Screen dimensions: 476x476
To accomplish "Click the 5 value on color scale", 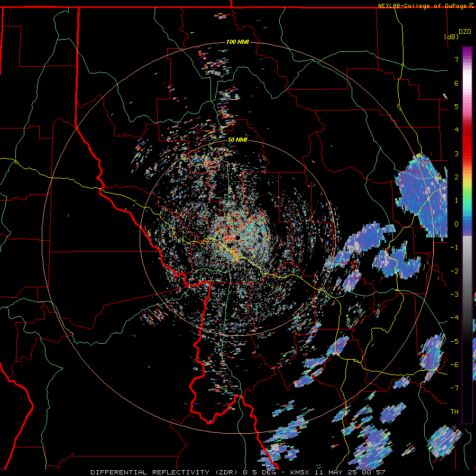I will 456,106.
